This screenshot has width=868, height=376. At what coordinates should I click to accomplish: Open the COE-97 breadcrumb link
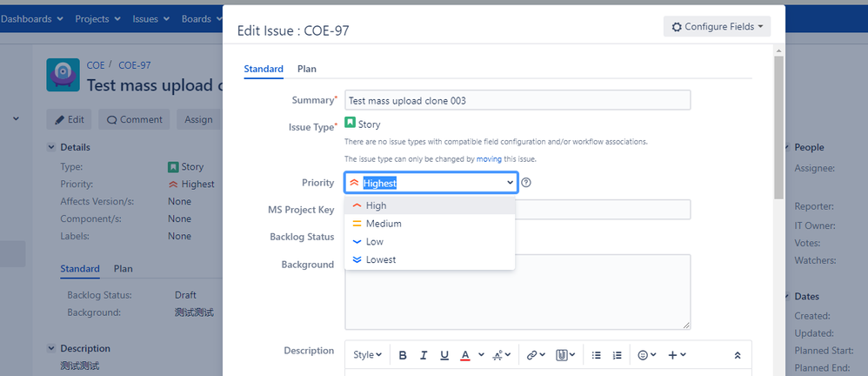click(135, 64)
